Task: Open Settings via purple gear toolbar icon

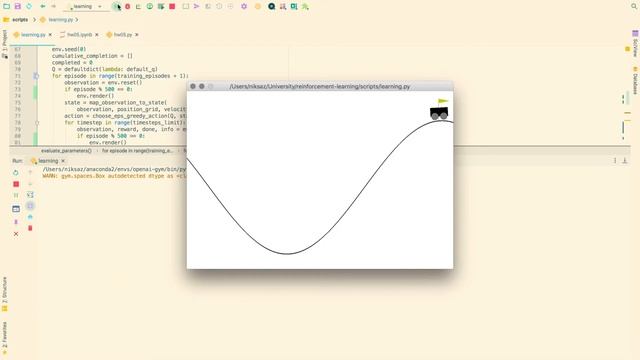Action: click(244, 7)
